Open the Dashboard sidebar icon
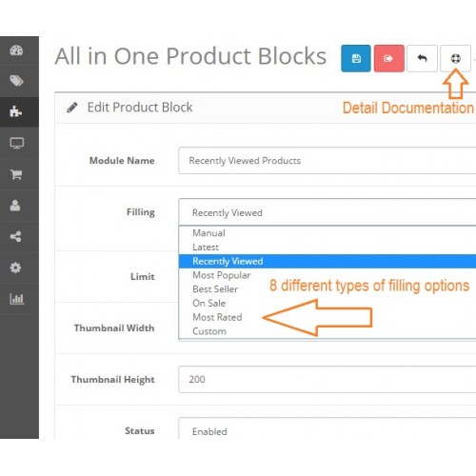Viewport: 476px width, 476px height. (x=16, y=50)
